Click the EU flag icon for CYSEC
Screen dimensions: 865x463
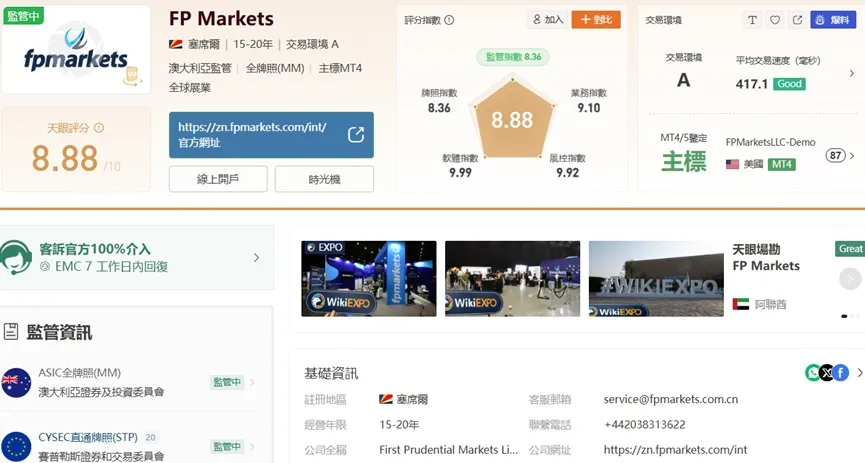16,446
